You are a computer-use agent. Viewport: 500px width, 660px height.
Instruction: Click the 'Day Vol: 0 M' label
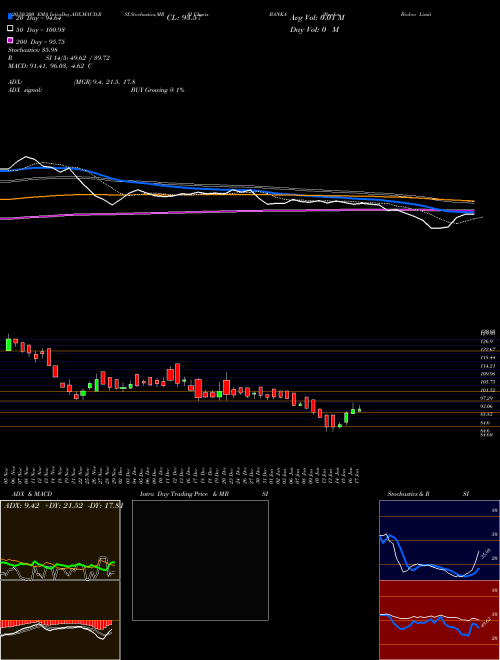[314, 29]
